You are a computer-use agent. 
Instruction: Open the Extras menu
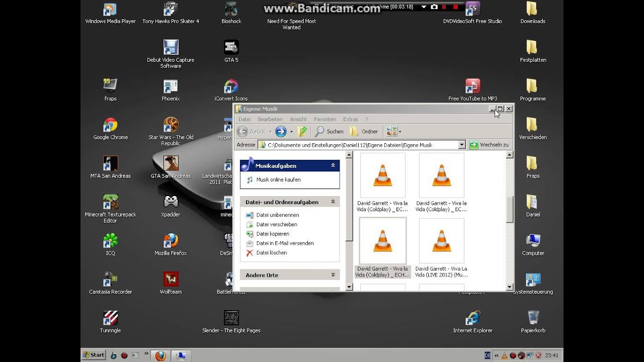click(351, 119)
